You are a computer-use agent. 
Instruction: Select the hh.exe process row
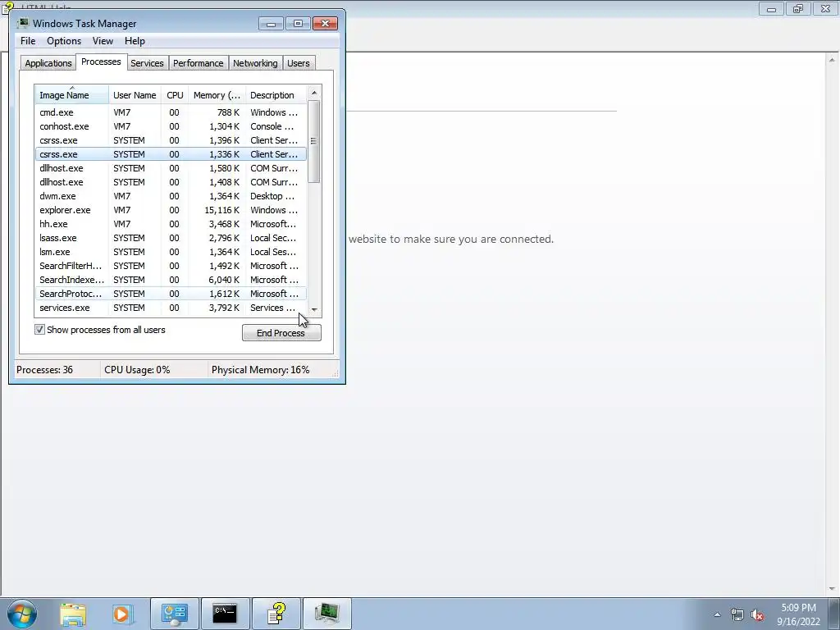(x=171, y=224)
